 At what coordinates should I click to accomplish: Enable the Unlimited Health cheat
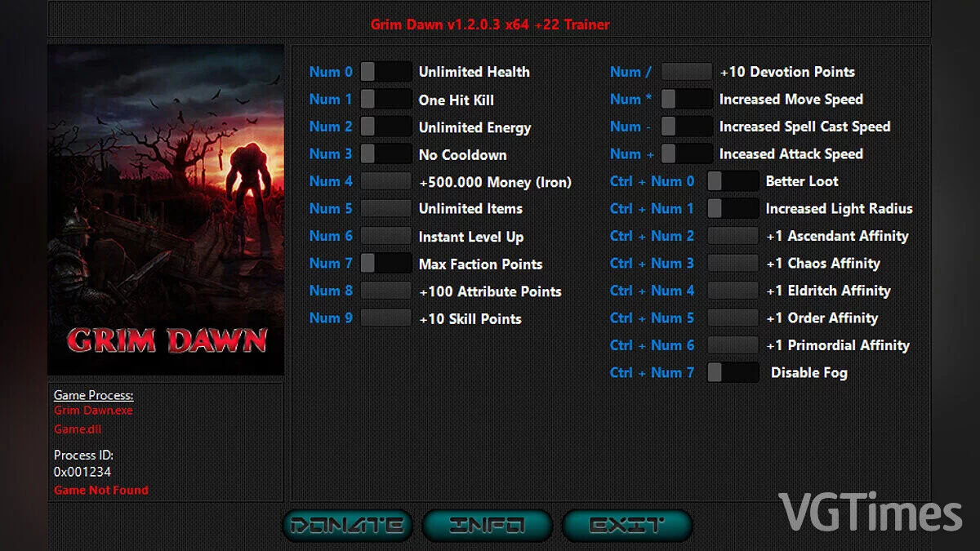(385, 72)
